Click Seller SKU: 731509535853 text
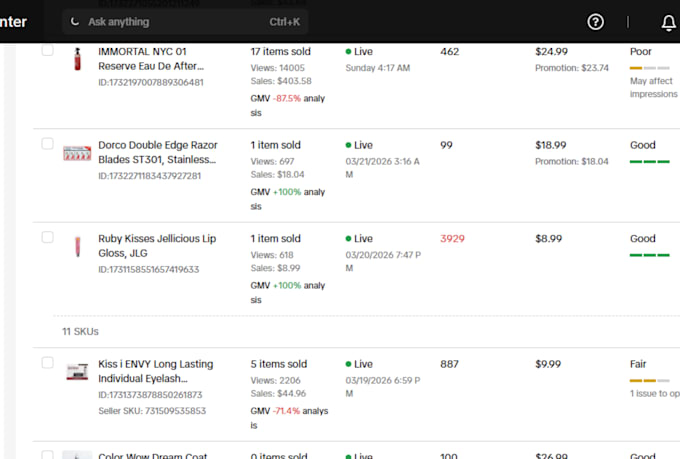The width and height of the screenshot is (680, 459). (152, 411)
